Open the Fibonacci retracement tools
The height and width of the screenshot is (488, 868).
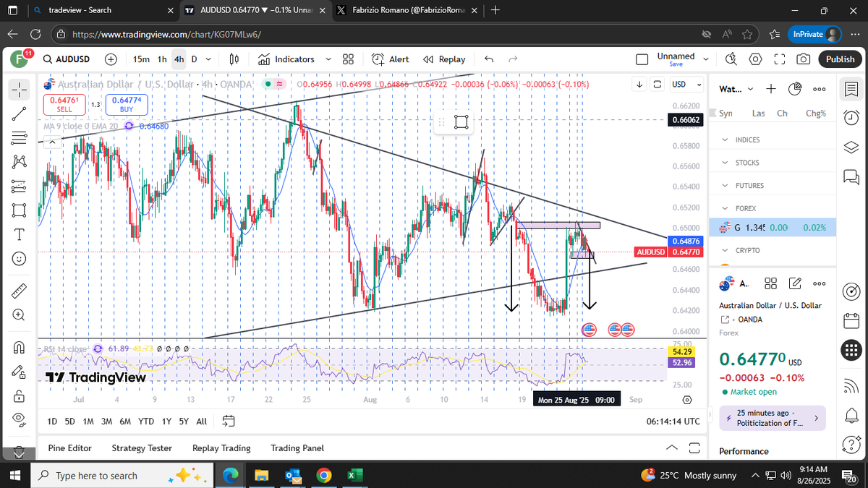point(20,137)
